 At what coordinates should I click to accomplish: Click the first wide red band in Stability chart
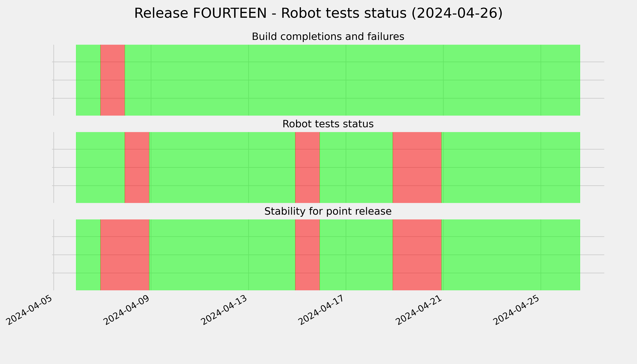click(125, 255)
